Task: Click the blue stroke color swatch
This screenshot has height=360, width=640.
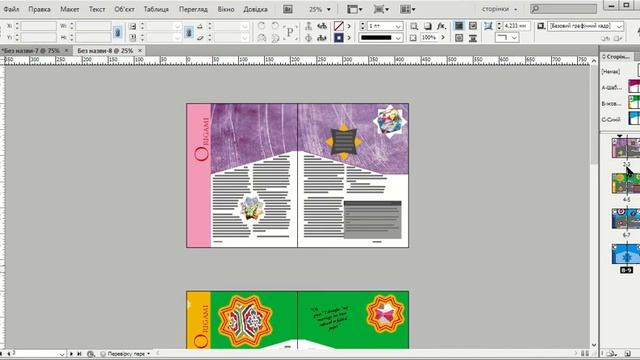Action: coord(338,38)
